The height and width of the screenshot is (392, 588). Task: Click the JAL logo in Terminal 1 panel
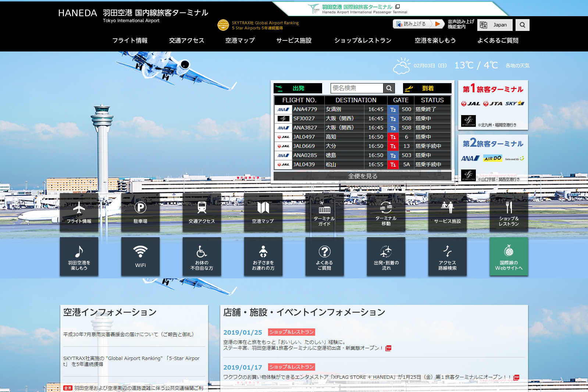471,104
